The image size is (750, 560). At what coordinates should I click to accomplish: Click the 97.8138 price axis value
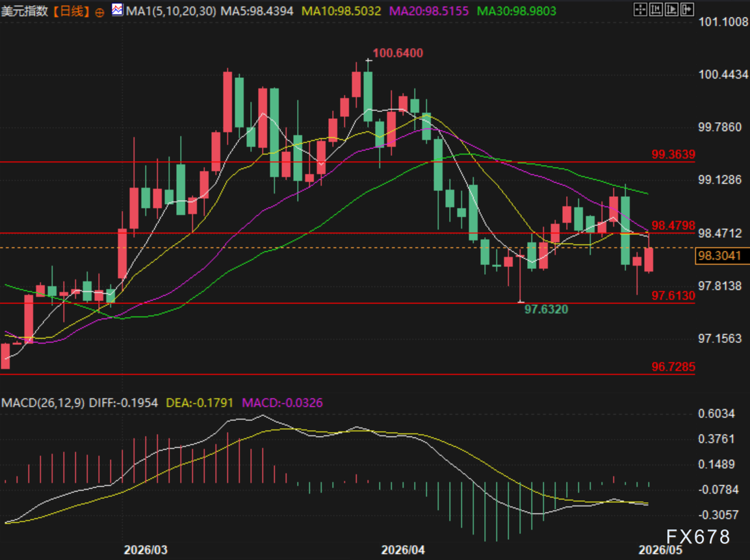[x=720, y=286]
